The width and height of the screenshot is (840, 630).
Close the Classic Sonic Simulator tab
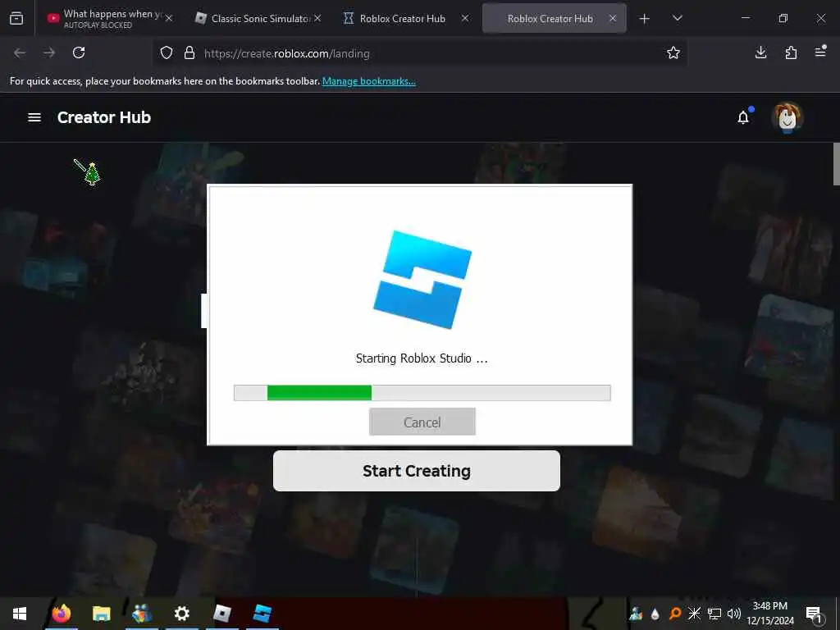(317, 18)
